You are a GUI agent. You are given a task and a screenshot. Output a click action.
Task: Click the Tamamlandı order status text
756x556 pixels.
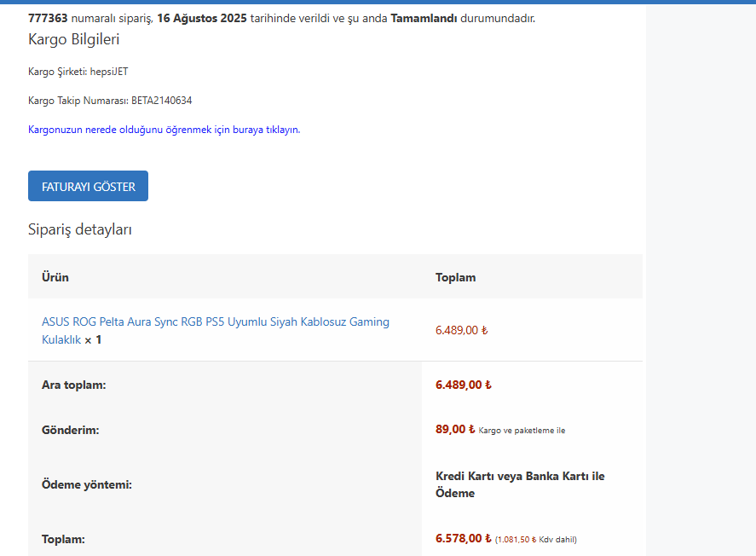point(424,18)
